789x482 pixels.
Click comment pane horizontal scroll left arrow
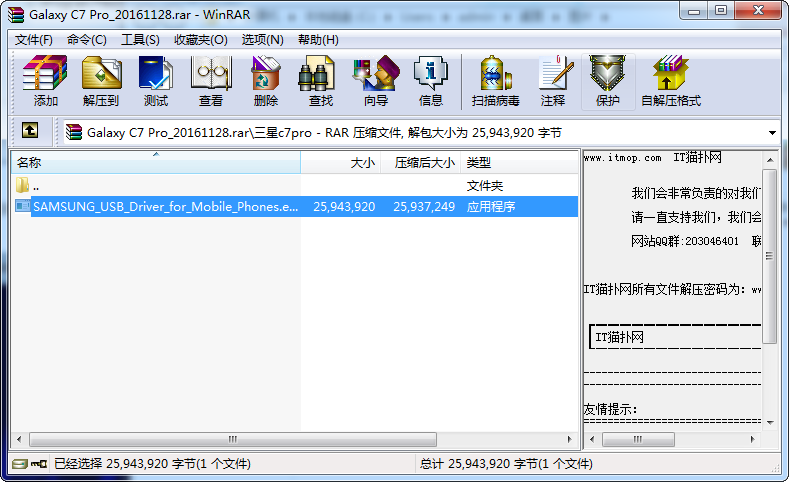click(x=592, y=439)
